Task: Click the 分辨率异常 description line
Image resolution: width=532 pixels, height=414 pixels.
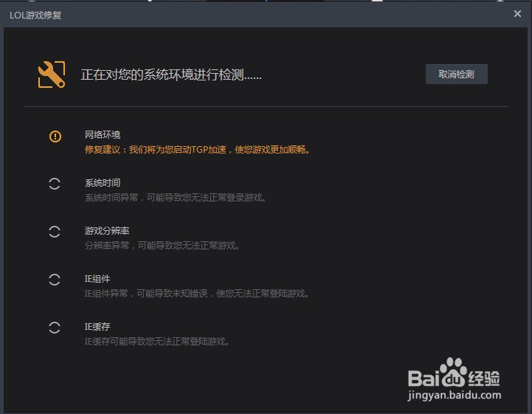Action: coord(162,245)
